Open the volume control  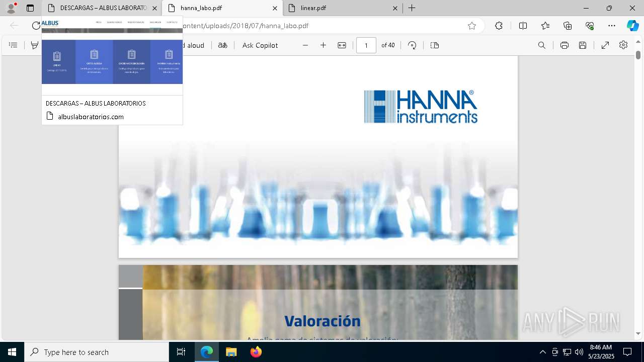[579, 352]
